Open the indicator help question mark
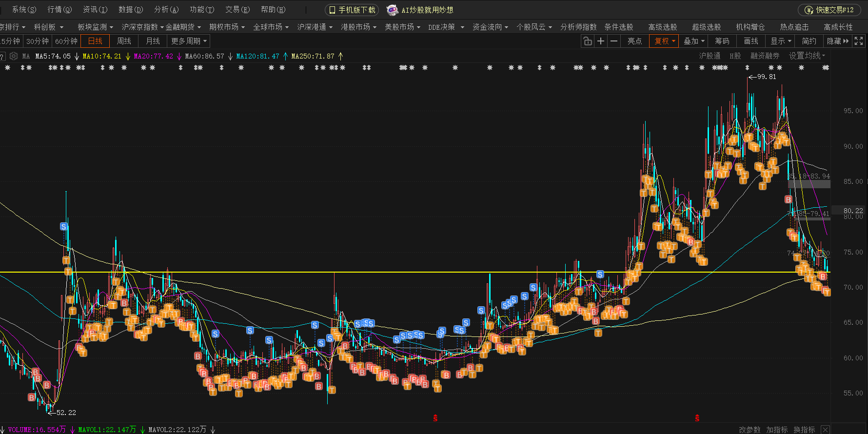Viewport: 868px width, 434px height. tap(2, 57)
